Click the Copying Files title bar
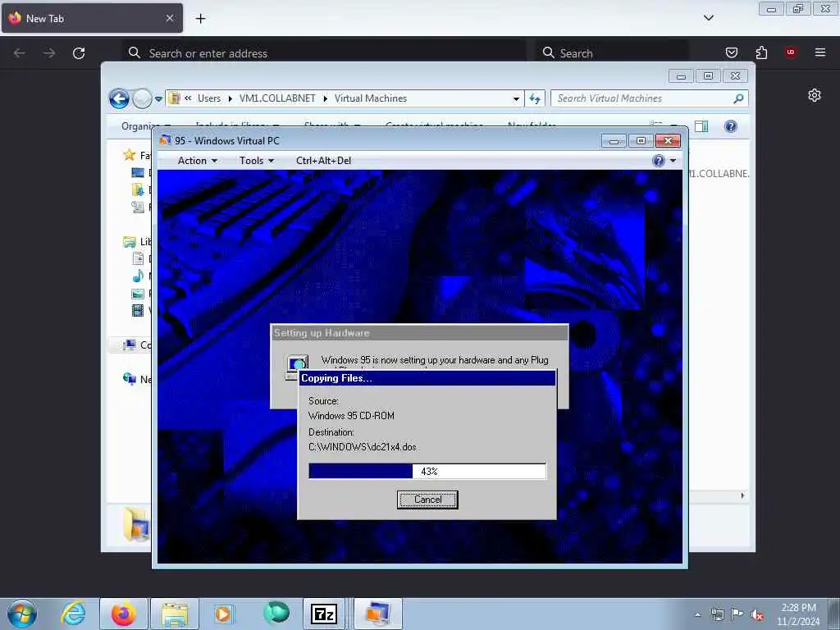Screen dimensions: 840x630 tap(427, 378)
